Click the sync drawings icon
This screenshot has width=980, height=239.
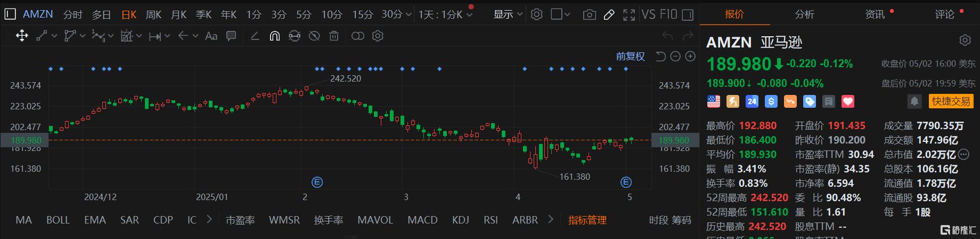tap(295, 36)
